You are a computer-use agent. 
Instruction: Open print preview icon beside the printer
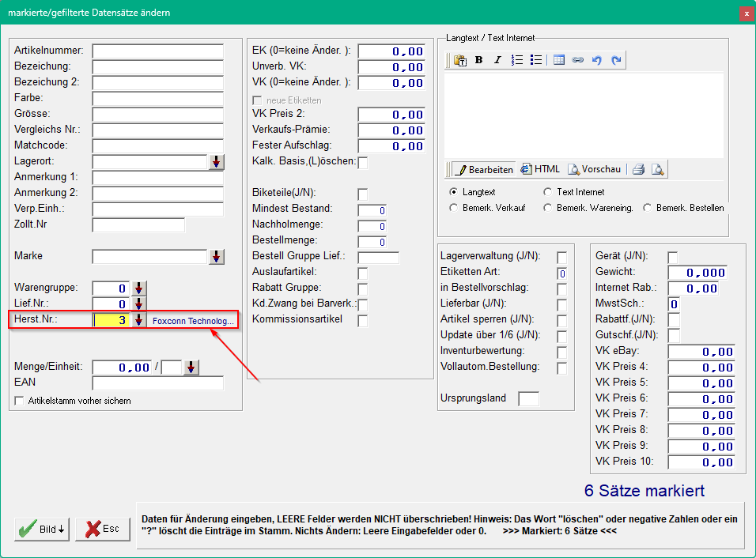pos(657,169)
